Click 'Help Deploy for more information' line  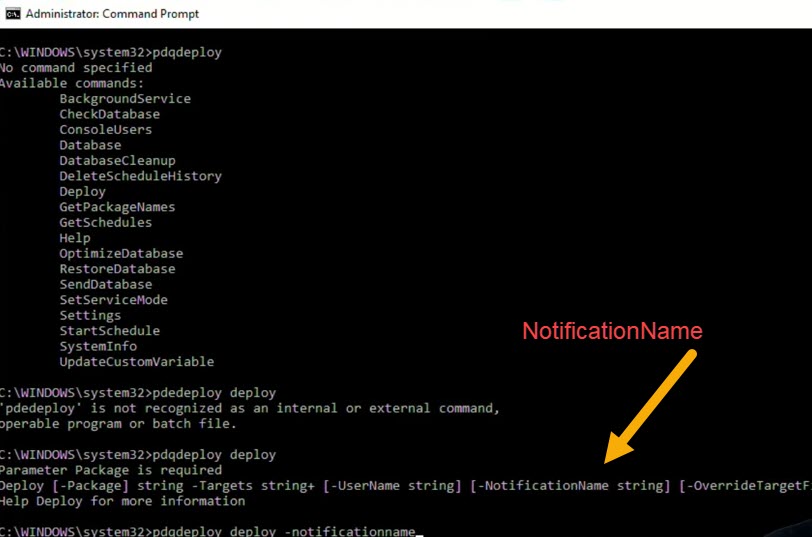pos(123,501)
